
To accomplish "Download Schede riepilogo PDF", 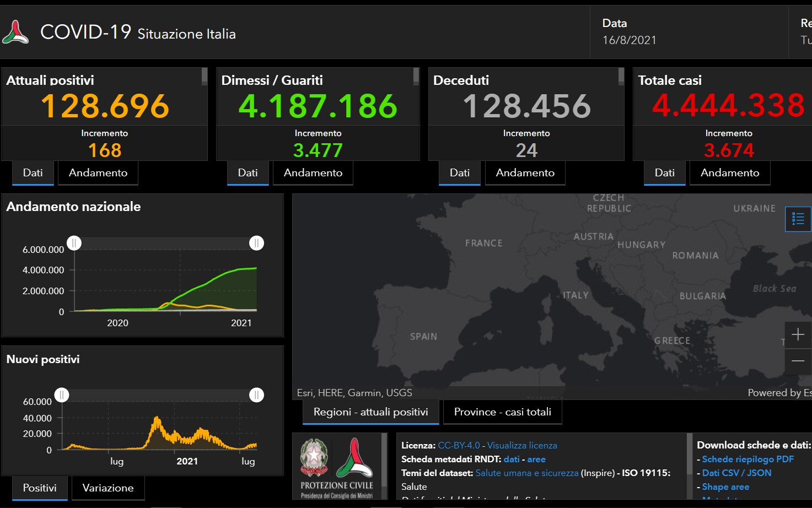I will click(x=748, y=459).
